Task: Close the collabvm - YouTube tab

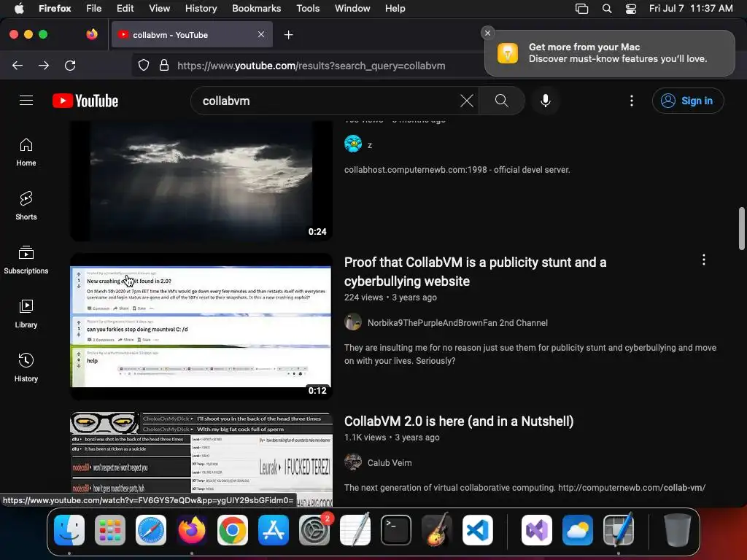Action: (x=261, y=34)
